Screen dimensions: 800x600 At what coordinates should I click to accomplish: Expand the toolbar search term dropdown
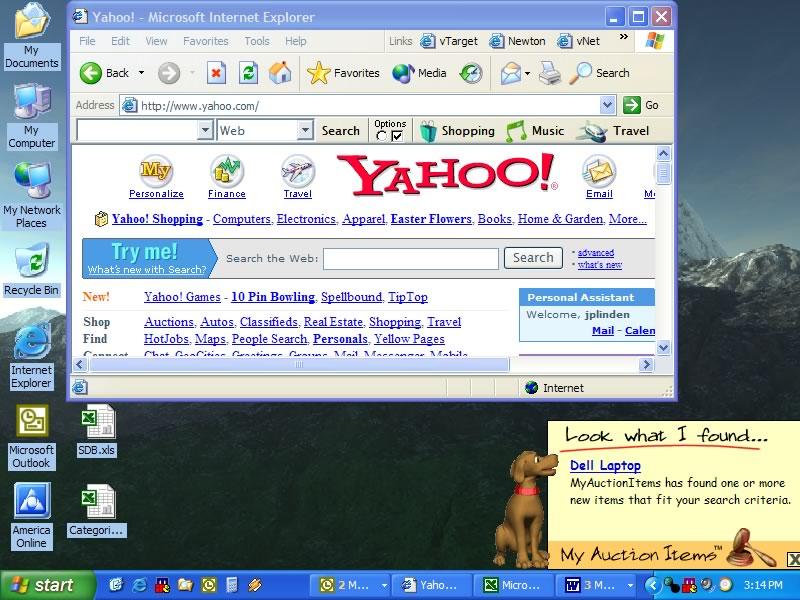pos(205,131)
